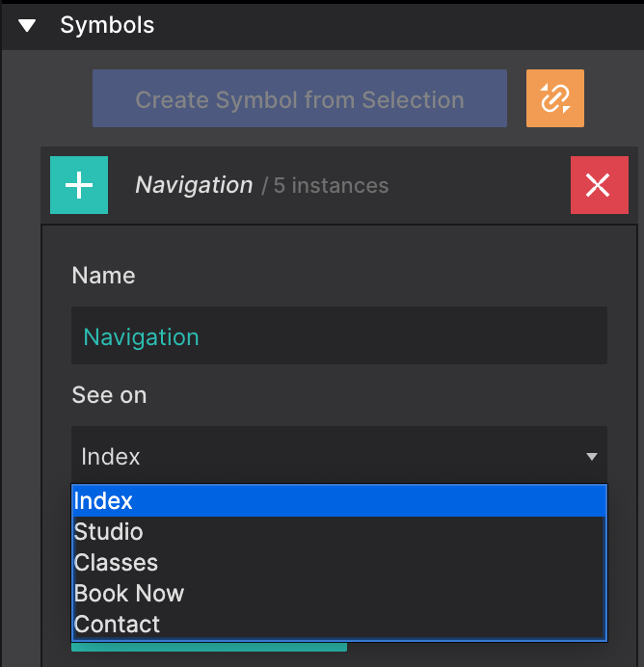The width and height of the screenshot is (644, 667).
Task: Click the Symbols panel heading
Action: [107, 25]
